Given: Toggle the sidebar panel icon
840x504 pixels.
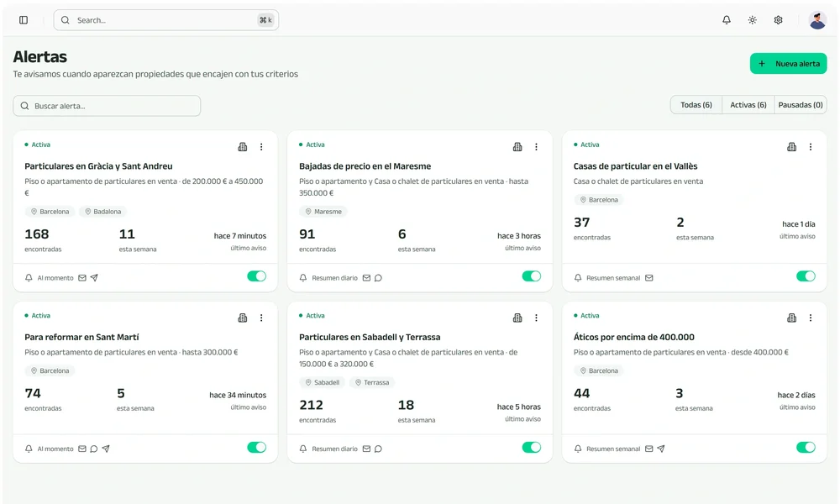Looking at the screenshot, I should [24, 20].
